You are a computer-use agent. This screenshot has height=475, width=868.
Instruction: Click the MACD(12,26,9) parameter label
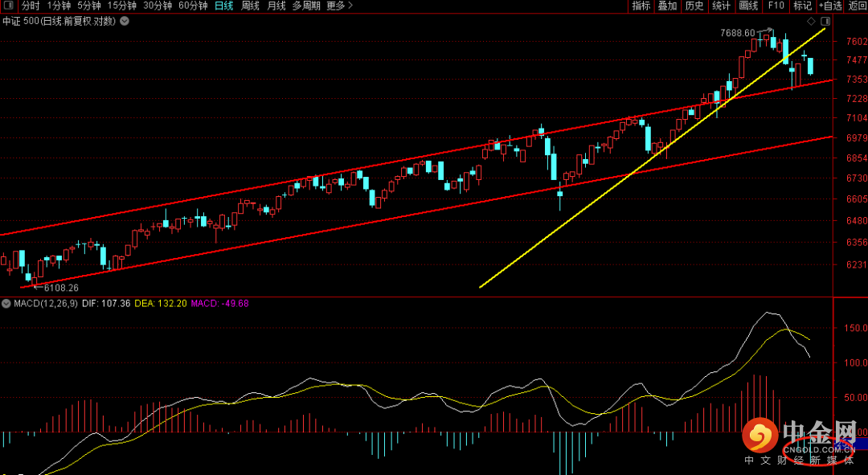(x=46, y=303)
